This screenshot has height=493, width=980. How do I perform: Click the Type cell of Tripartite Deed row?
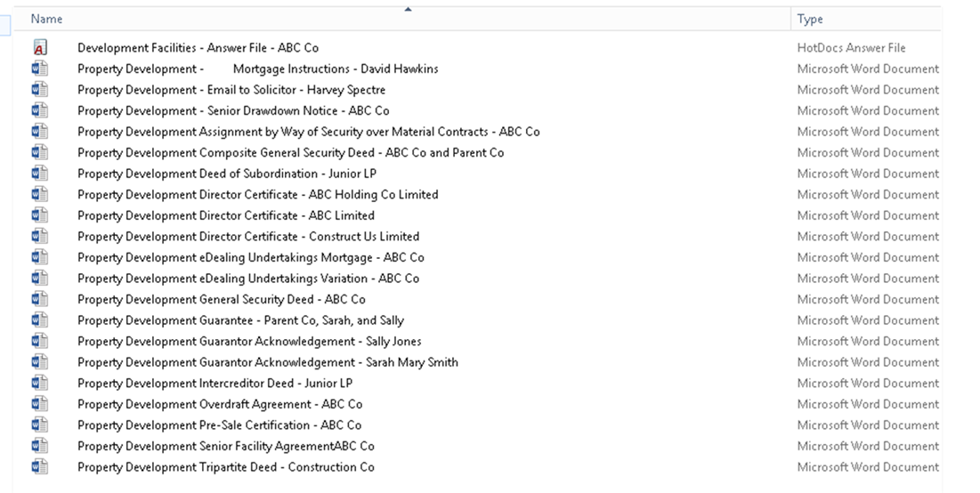(868, 467)
